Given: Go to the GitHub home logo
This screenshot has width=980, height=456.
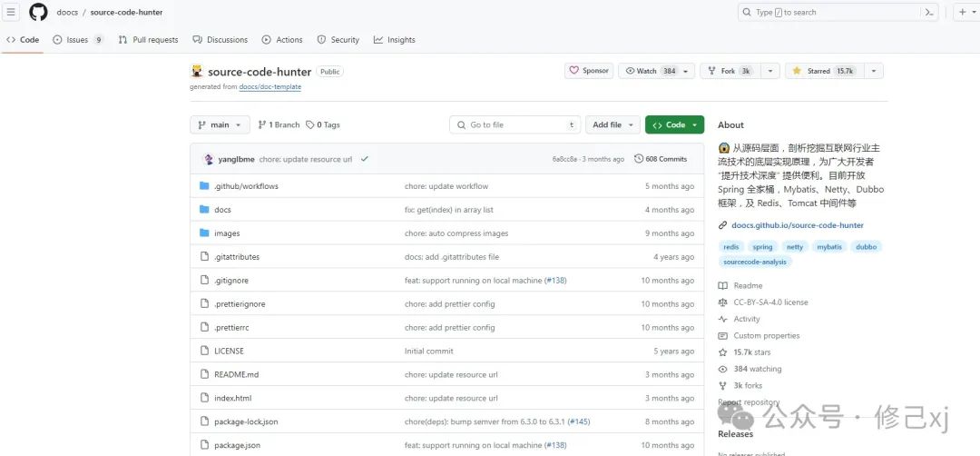Looking at the screenshot, I should pyautogui.click(x=38, y=12).
